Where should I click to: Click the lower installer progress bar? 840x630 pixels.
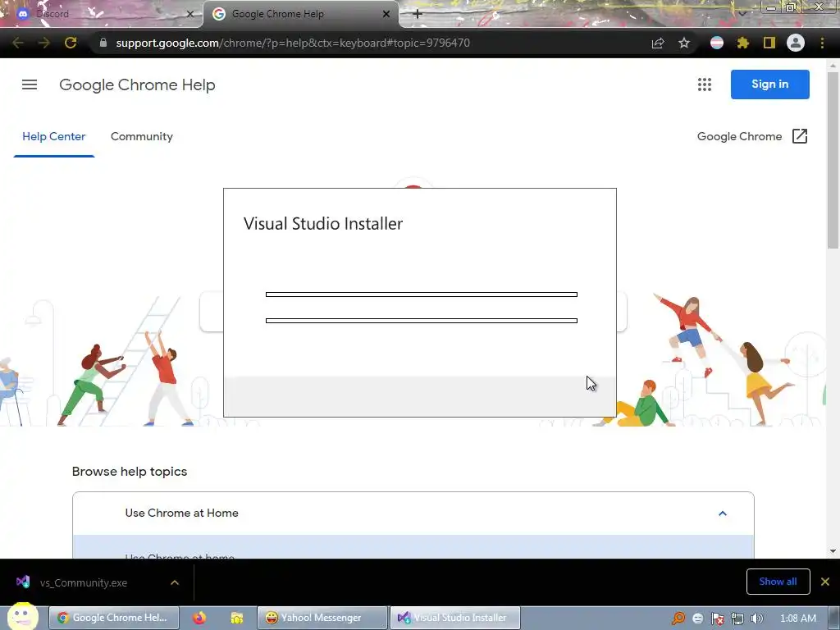pyautogui.click(x=422, y=321)
